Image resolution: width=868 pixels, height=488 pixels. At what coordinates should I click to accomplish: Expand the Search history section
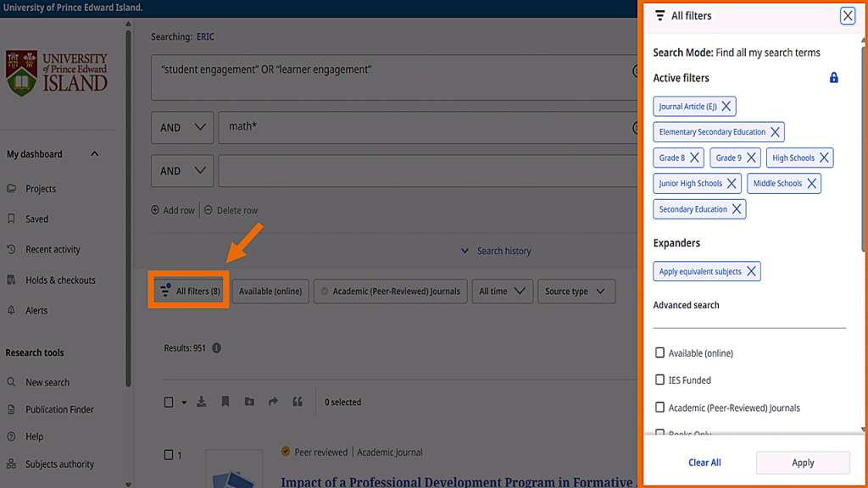pos(496,251)
